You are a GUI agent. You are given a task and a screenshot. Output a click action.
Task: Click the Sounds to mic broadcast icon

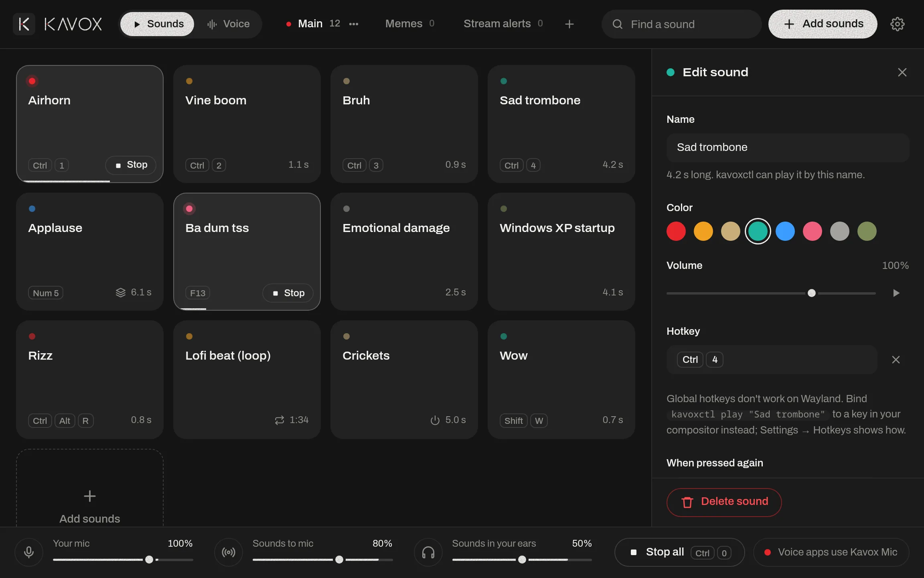pos(229,552)
